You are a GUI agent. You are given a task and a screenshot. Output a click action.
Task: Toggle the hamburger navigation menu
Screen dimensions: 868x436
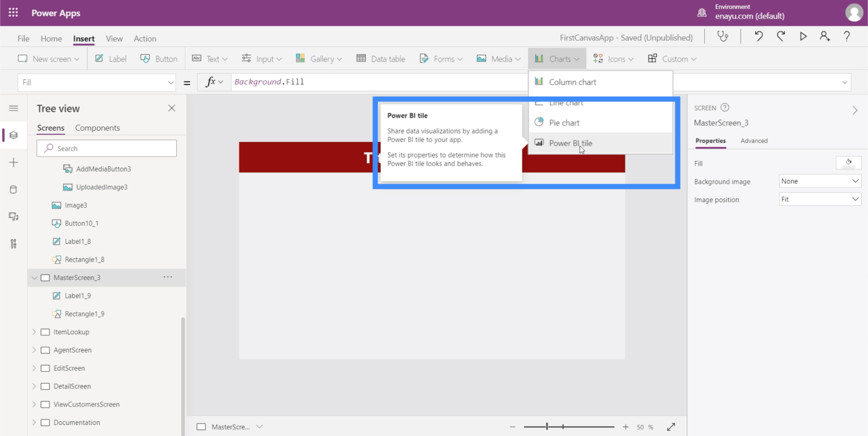13,108
